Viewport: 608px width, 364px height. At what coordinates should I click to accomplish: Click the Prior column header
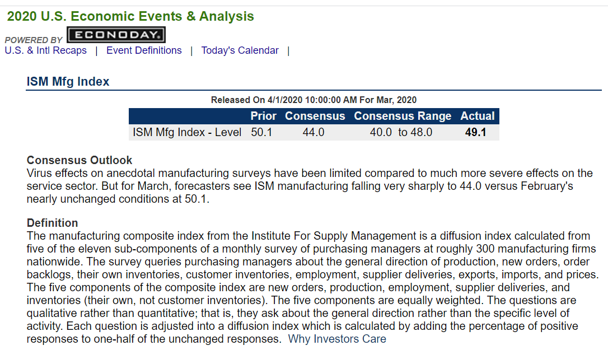(x=263, y=116)
